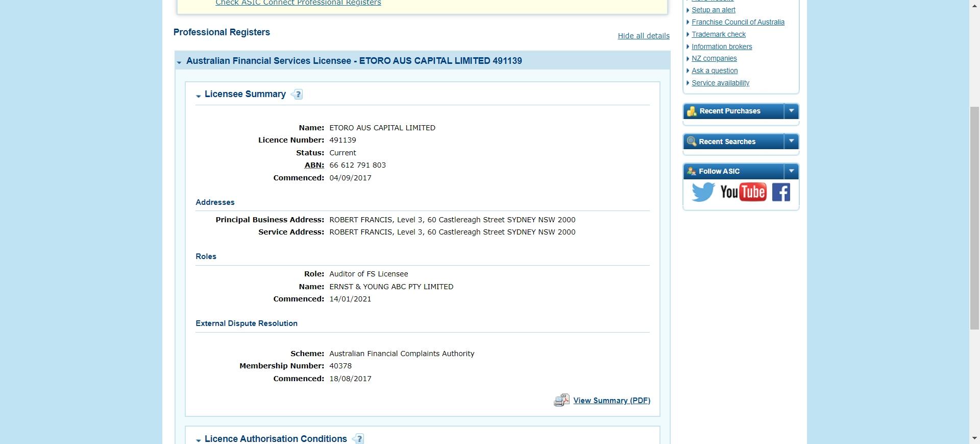Expand Follow ASIC panel dropdown arrow

click(791, 171)
